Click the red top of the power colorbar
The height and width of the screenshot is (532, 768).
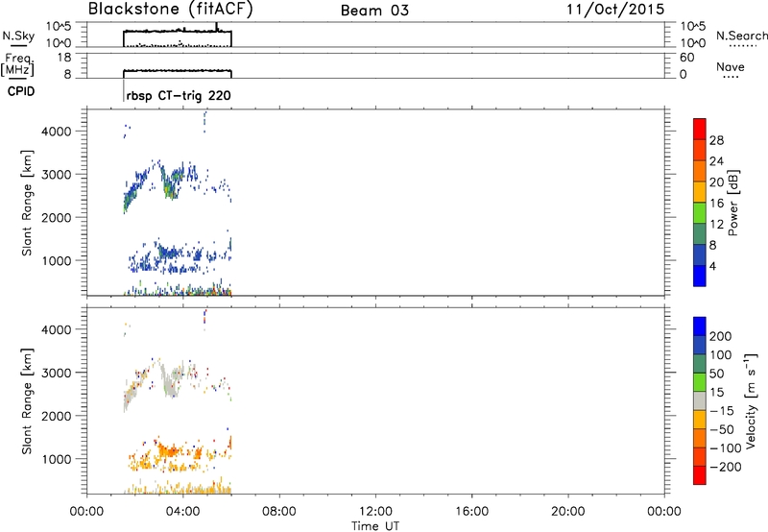click(x=700, y=129)
